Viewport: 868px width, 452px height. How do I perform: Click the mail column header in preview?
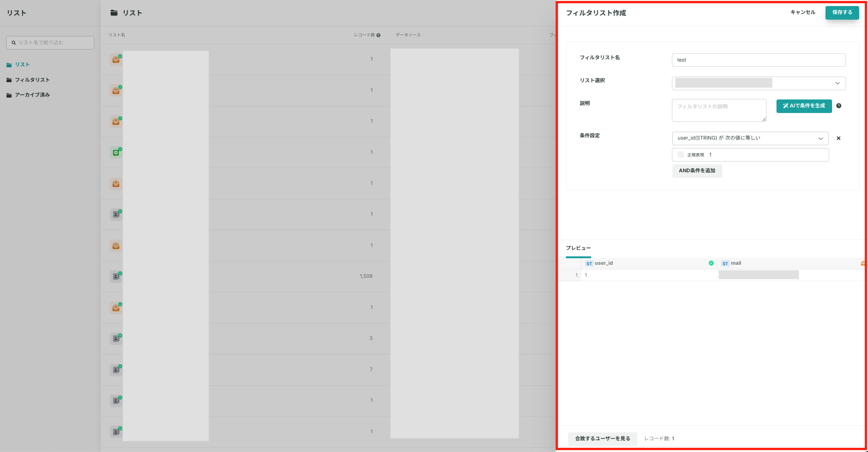click(791, 263)
